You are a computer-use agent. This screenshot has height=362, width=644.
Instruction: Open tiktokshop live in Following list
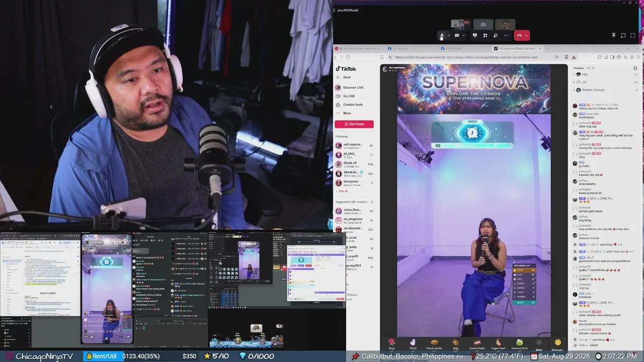354,173
